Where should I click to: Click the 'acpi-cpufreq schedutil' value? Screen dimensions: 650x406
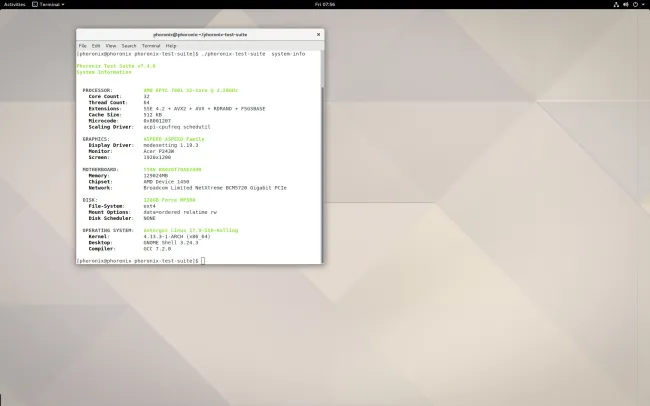click(x=177, y=127)
